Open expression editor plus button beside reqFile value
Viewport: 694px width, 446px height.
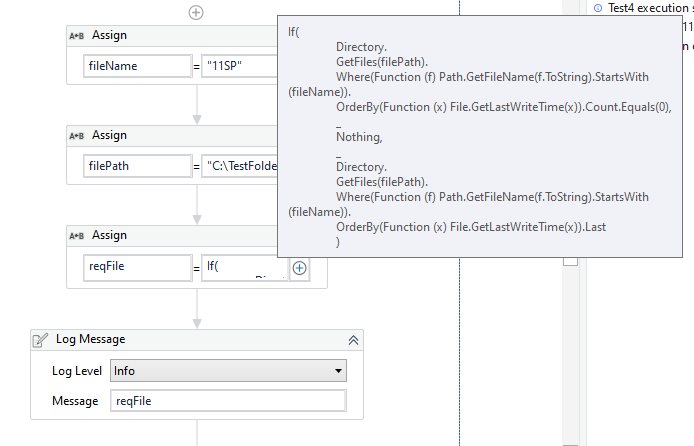coord(300,268)
